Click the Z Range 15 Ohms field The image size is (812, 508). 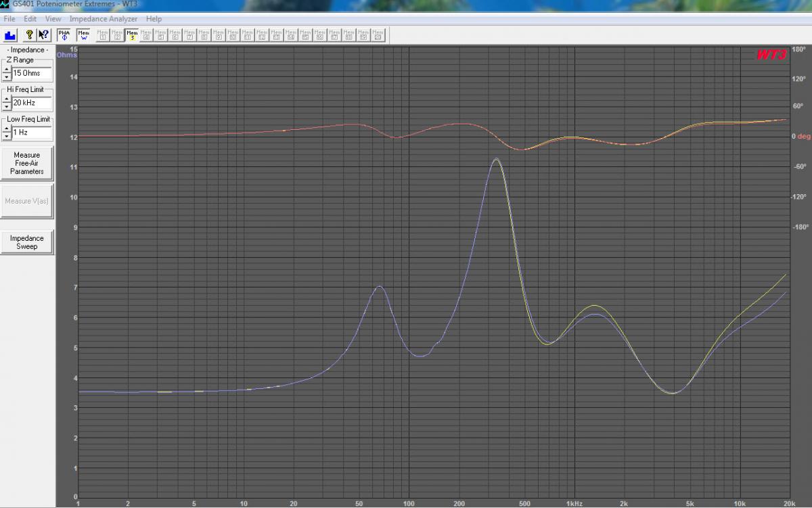pos(32,73)
